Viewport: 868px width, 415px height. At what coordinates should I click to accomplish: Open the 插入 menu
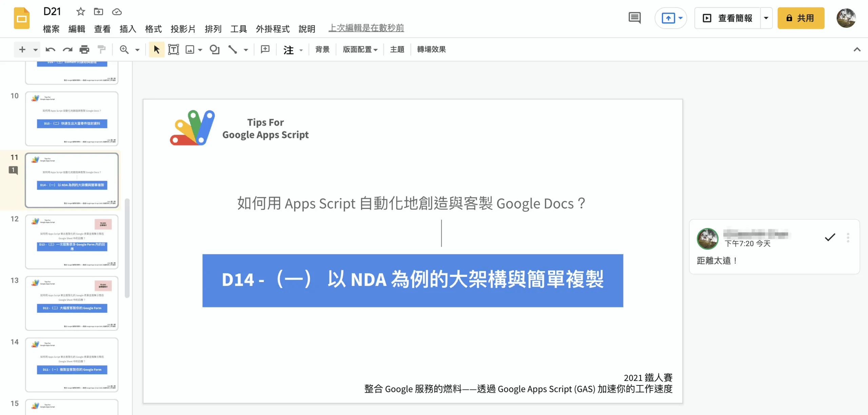127,29
